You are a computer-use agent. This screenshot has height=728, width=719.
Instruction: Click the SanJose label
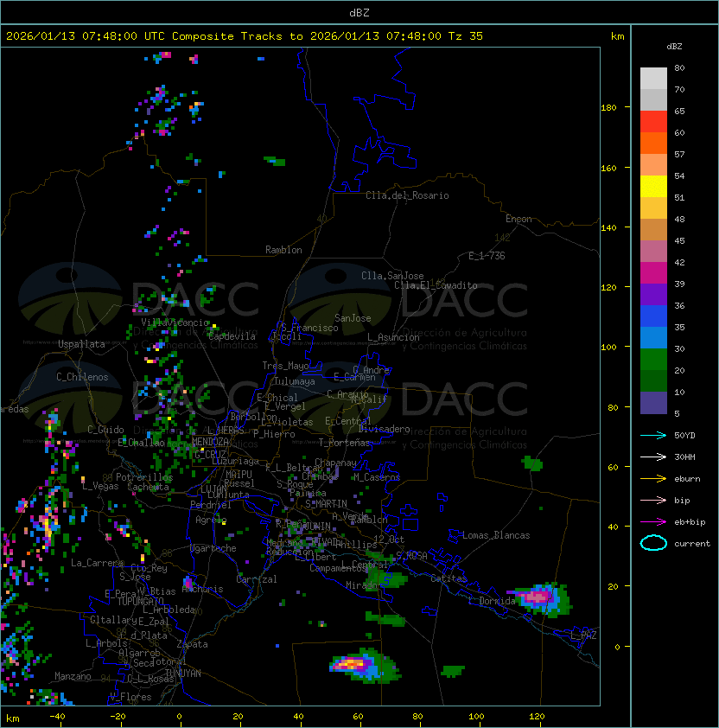click(353, 318)
